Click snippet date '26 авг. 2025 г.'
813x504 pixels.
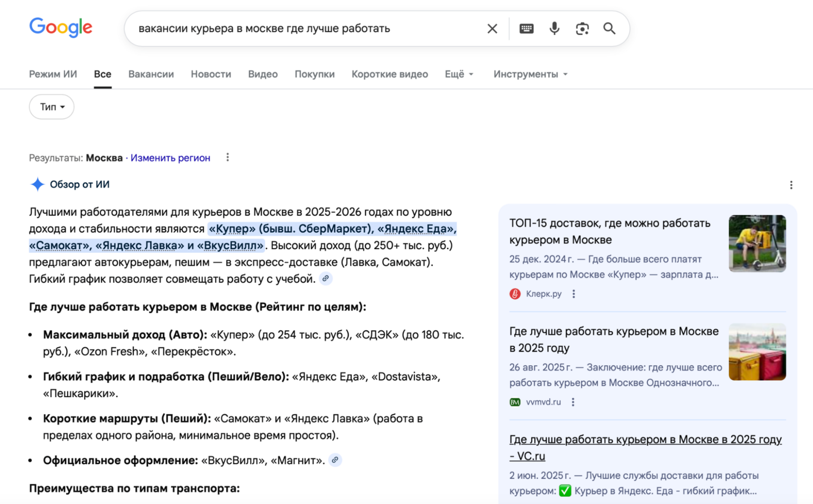click(x=541, y=367)
